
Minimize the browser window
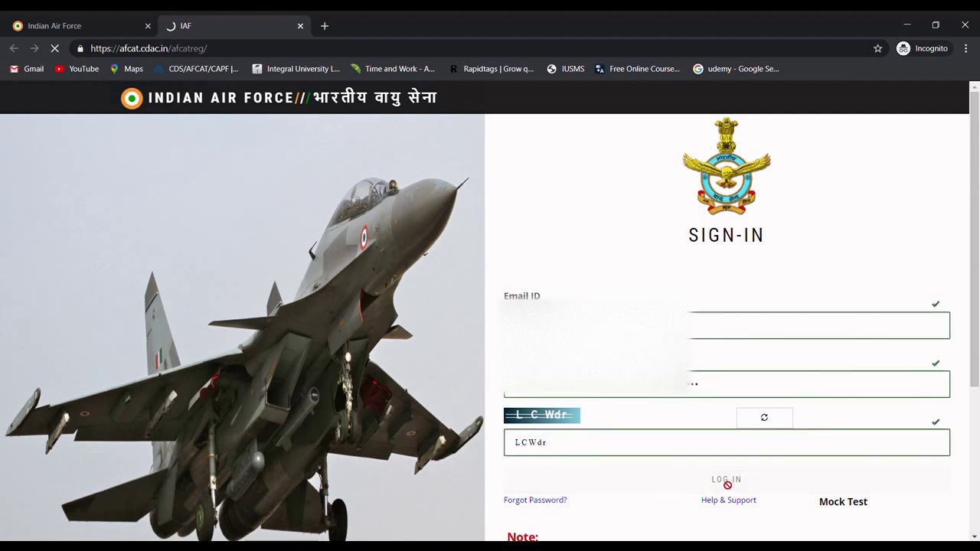click(x=906, y=25)
